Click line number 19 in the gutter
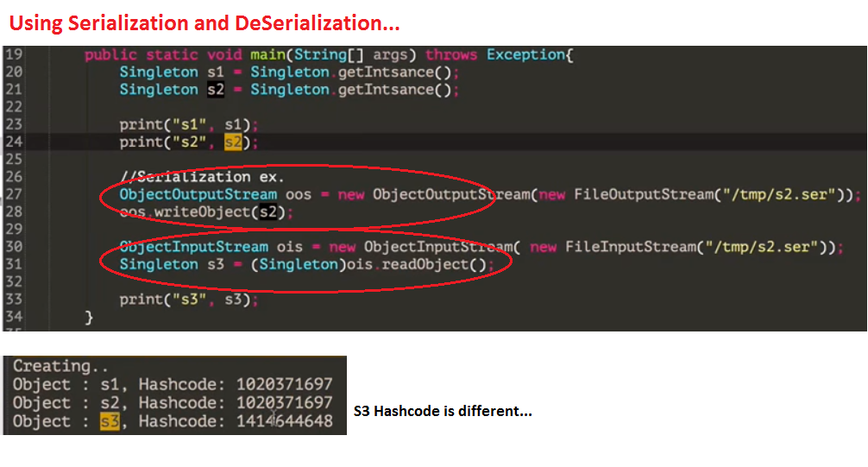This screenshot has height=467, width=868. click(x=14, y=54)
